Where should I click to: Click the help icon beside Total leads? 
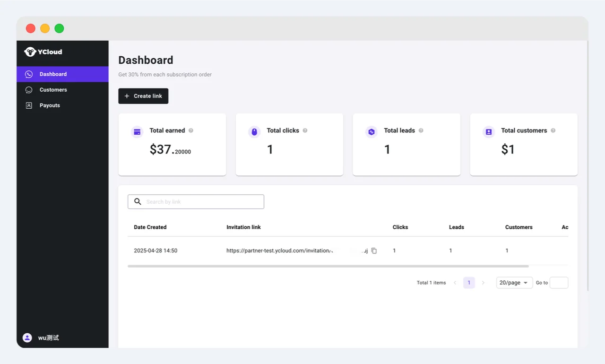tap(421, 130)
